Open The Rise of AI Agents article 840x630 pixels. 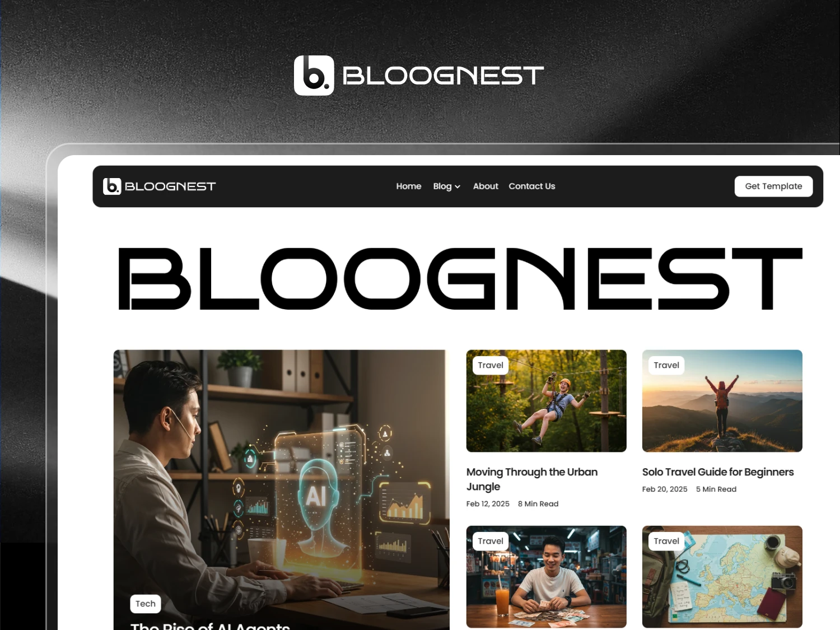(210, 626)
